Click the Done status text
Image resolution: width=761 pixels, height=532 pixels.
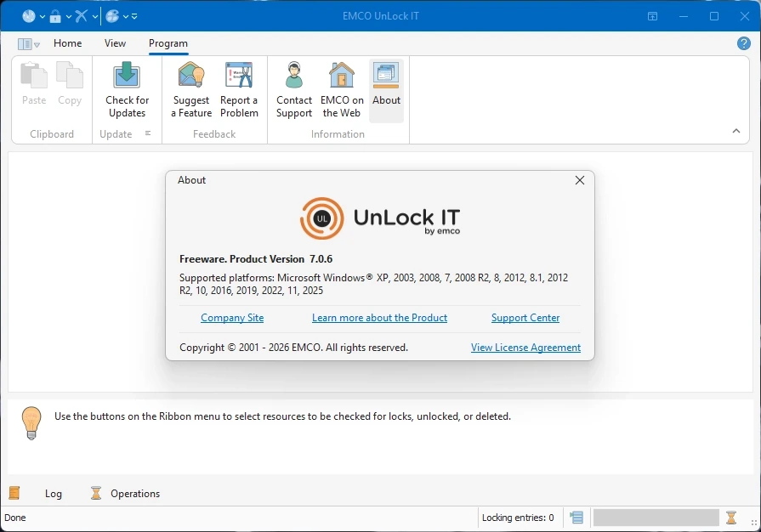15,518
